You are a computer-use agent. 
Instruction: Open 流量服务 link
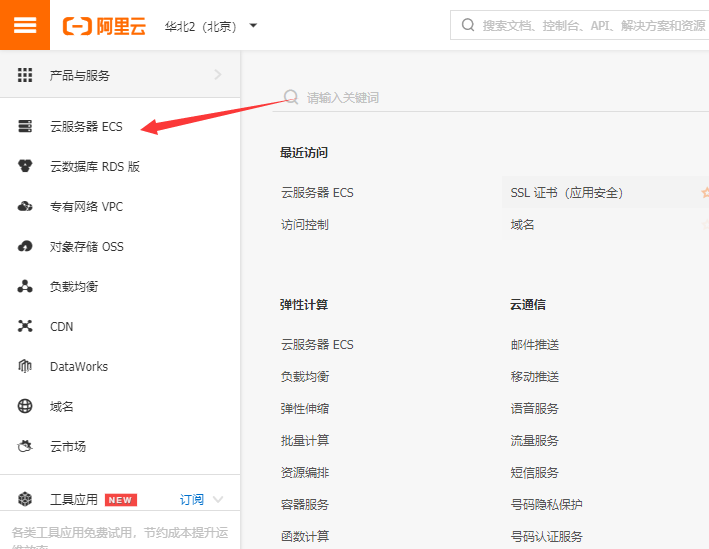[535, 440]
